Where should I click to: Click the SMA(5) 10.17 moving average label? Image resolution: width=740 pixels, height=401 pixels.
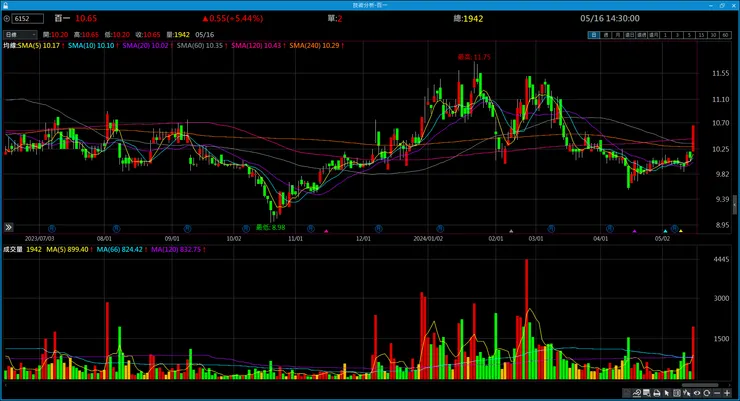coord(41,45)
